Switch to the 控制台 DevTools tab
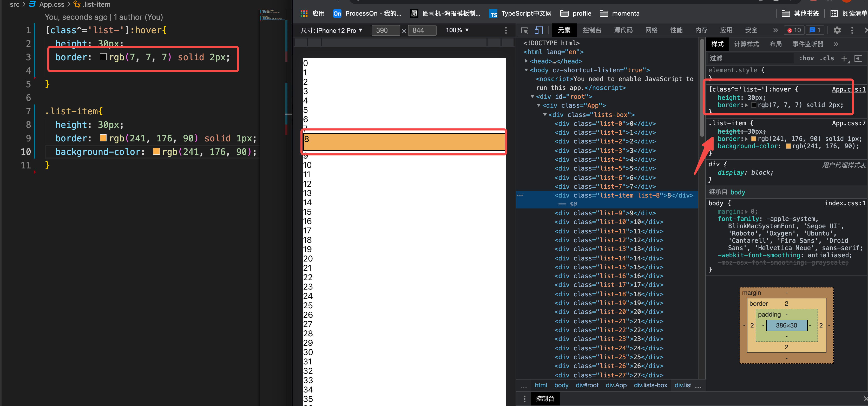 click(x=592, y=30)
